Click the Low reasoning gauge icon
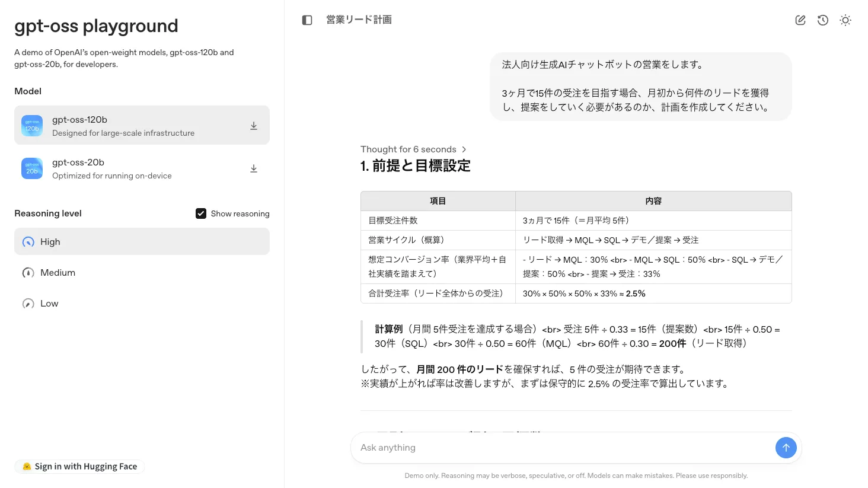This screenshot has width=868, height=488. (x=28, y=304)
